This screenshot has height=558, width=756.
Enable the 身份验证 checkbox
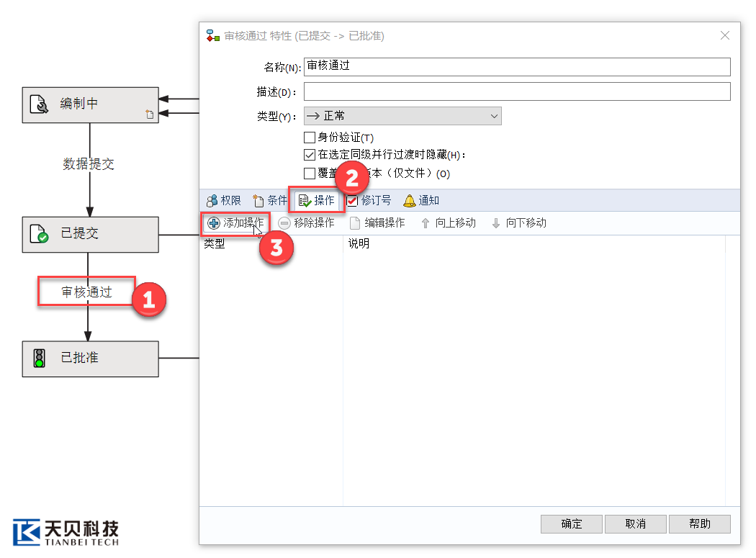(310, 138)
